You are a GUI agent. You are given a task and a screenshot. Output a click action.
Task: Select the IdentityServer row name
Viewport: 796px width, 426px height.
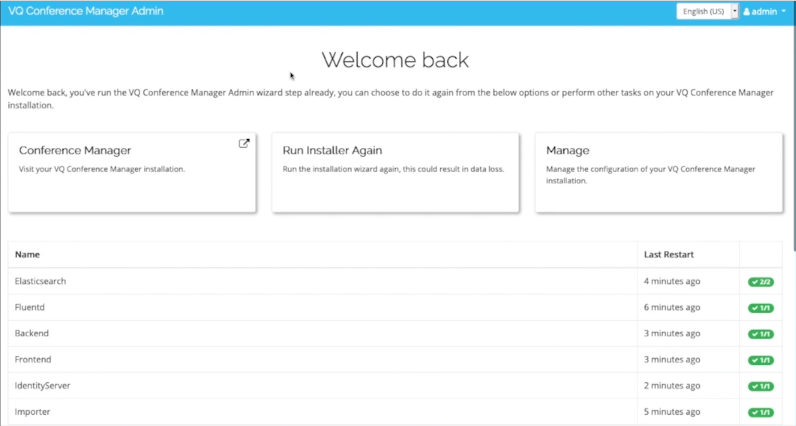point(42,385)
